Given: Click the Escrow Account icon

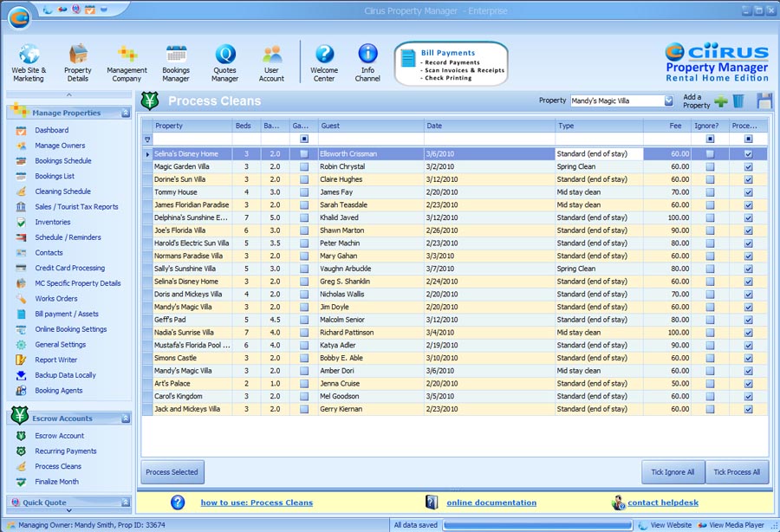Looking at the screenshot, I should click(21, 436).
